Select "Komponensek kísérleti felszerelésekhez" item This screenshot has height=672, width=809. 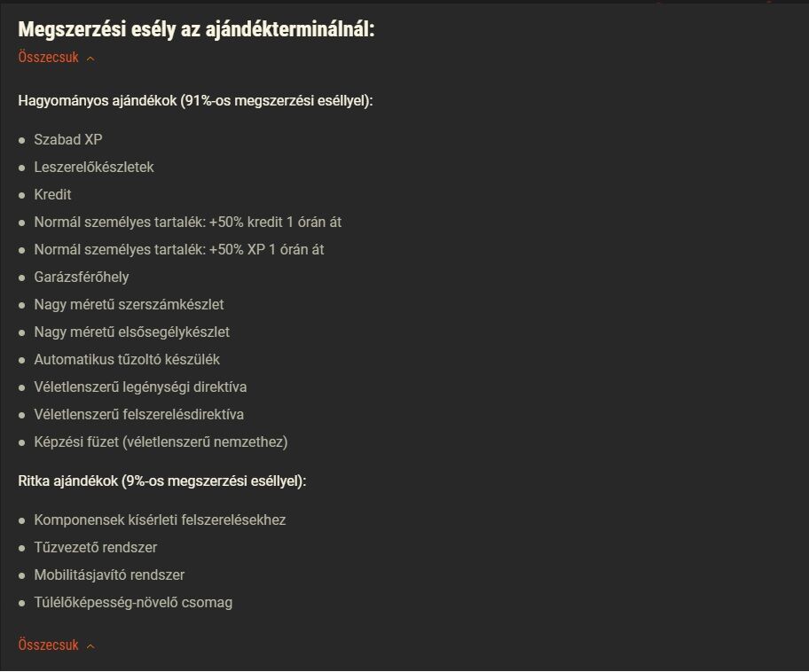pyautogui.click(x=160, y=520)
